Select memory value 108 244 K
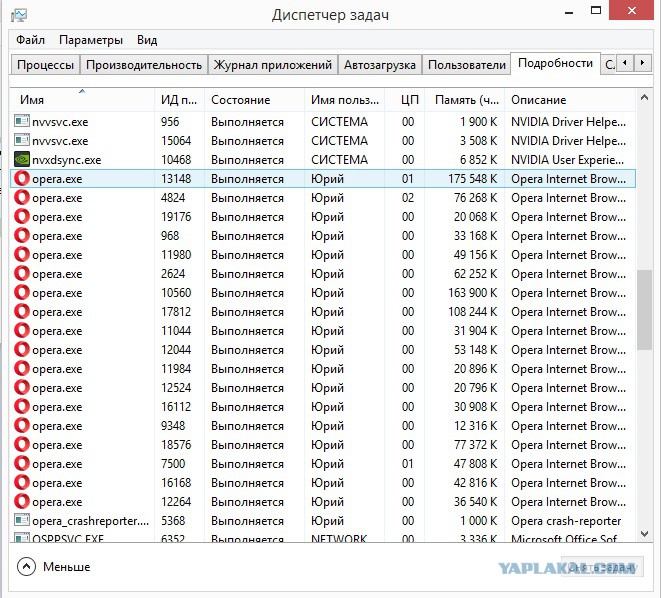 click(x=473, y=311)
